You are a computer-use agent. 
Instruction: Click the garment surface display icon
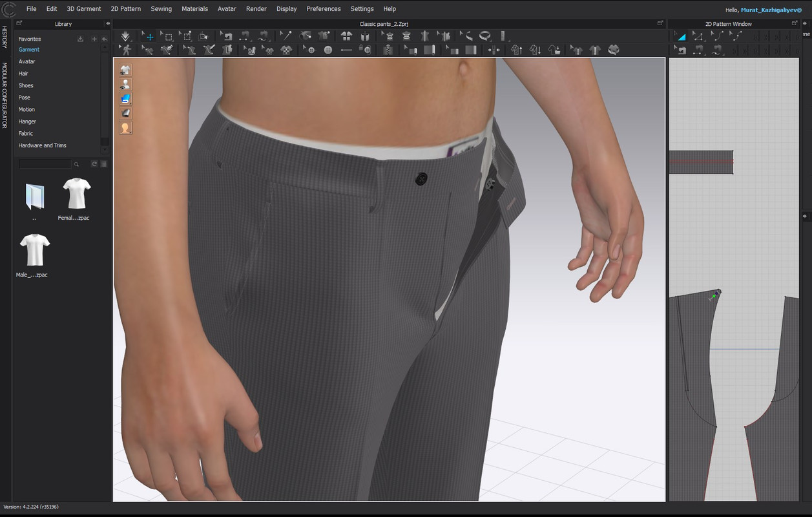tap(125, 113)
